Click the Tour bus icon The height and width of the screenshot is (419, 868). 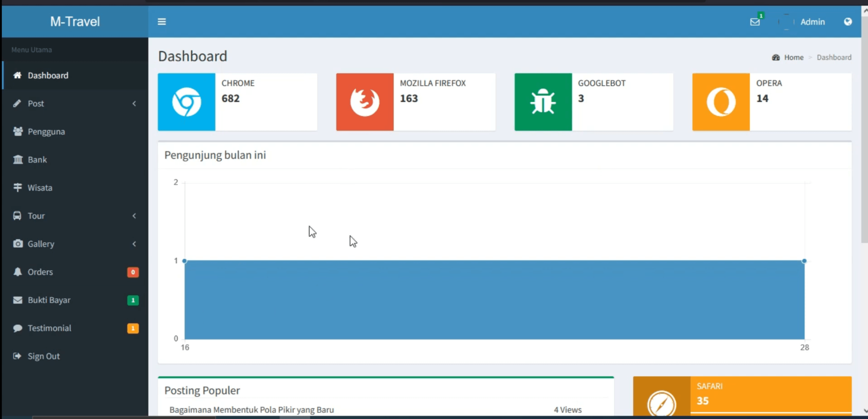[17, 216]
